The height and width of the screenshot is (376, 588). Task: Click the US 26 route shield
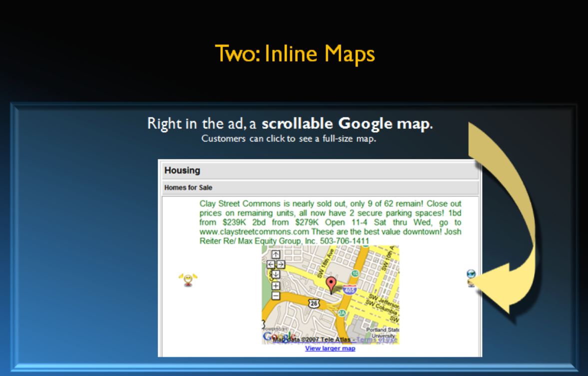(314, 303)
